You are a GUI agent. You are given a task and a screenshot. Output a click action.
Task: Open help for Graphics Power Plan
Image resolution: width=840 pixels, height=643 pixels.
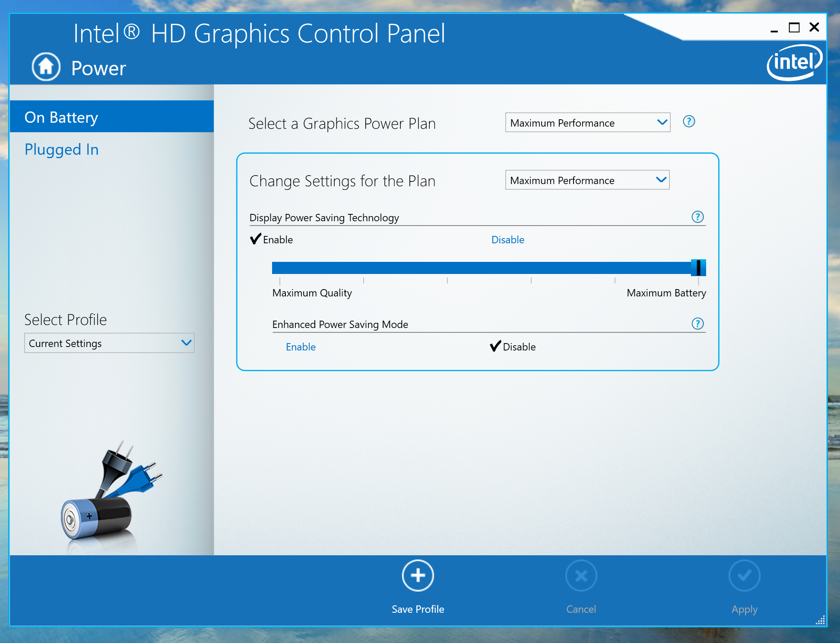pos(689,121)
